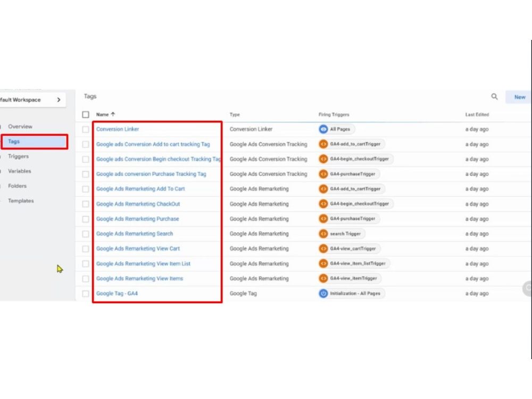Check the Remarketing Purchase row checkbox
The height and width of the screenshot is (399, 532).
86,219
